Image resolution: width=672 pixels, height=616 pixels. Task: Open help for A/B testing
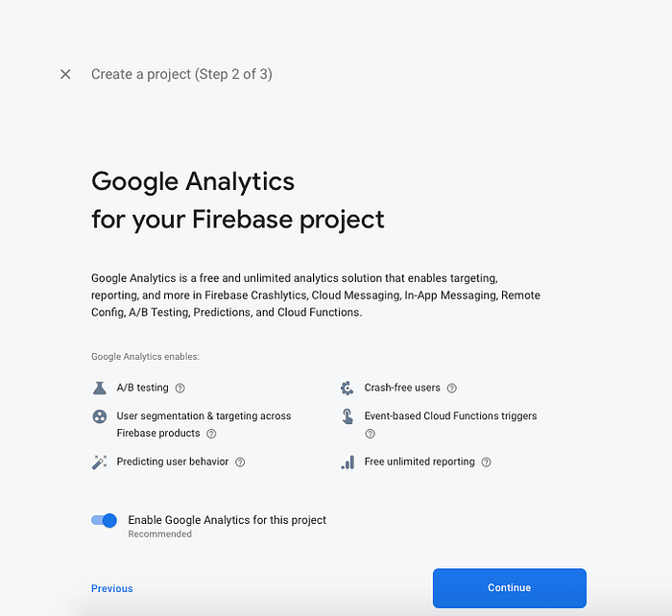point(180,389)
